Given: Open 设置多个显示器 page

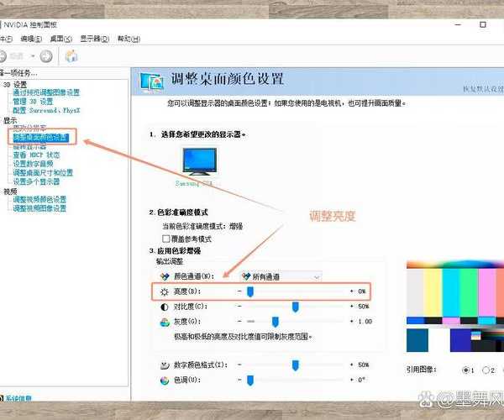Looking at the screenshot, I should click(x=36, y=181).
